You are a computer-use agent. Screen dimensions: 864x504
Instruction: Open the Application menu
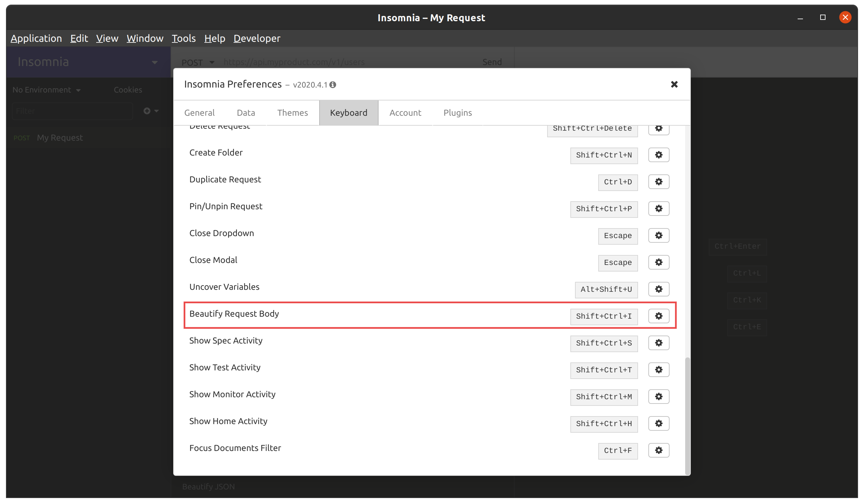(36, 38)
